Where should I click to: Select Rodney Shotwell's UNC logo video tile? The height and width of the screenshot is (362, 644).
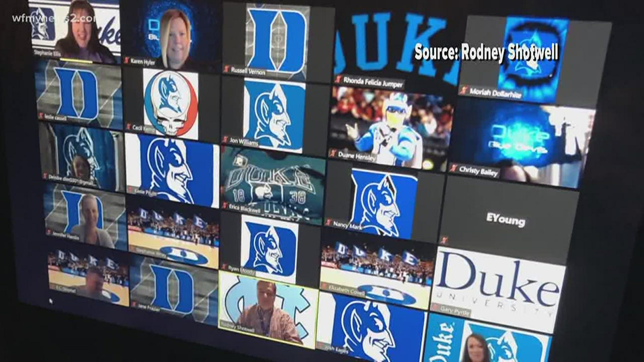pyautogui.click(x=268, y=307)
